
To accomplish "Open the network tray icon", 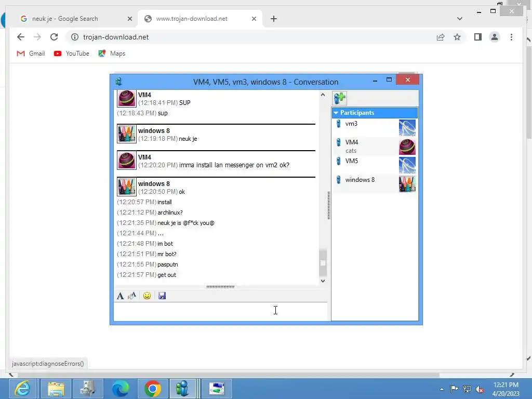I will pos(467,389).
